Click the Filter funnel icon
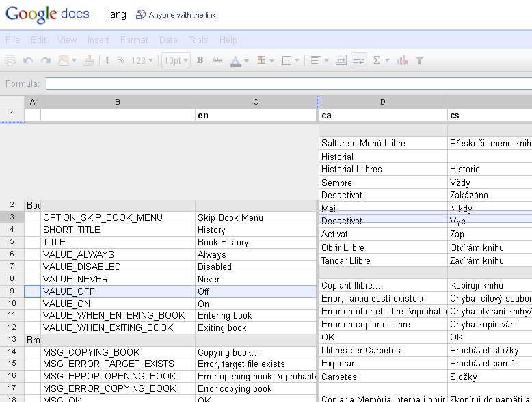Viewport: 532px width, 402px height. [420, 60]
